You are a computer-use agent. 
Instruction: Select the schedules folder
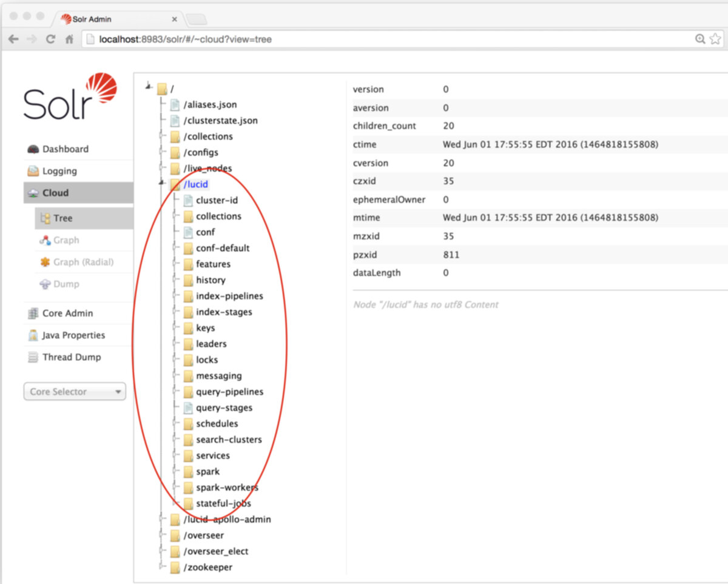click(x=217, y=424)
